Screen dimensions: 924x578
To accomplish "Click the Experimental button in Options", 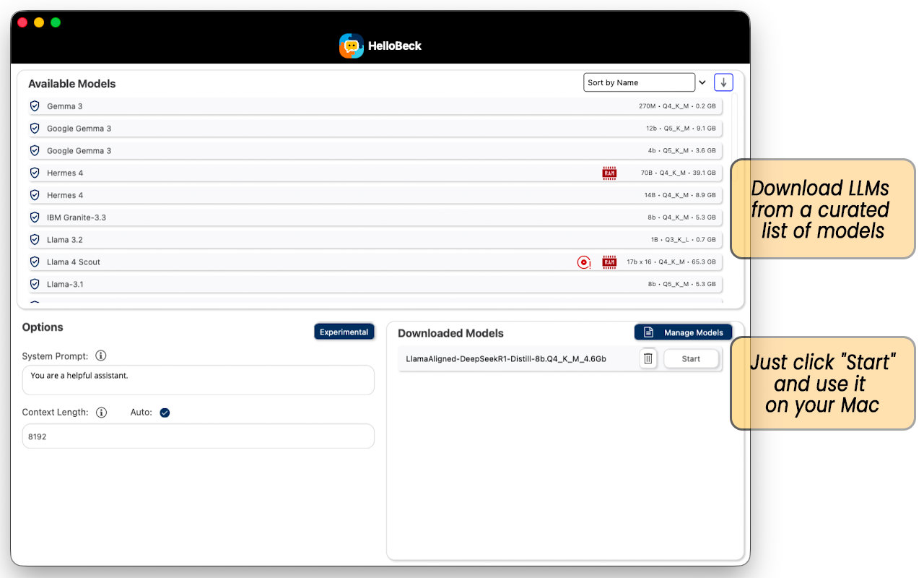I will [x=344, y=332].
